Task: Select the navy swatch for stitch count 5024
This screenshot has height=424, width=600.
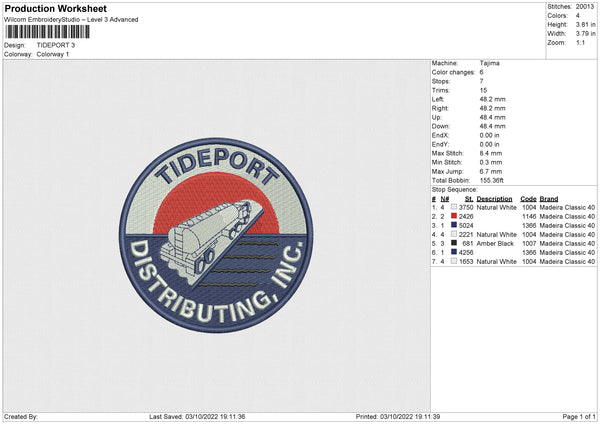Action: point(454,225)
